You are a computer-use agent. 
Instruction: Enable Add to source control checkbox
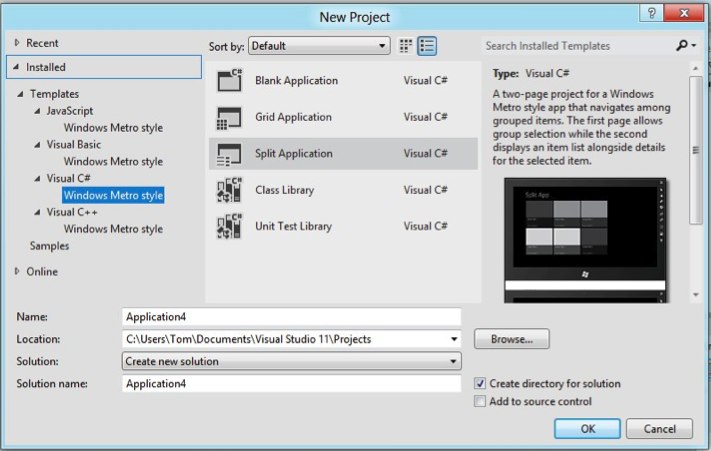click(x=480, y=401)
